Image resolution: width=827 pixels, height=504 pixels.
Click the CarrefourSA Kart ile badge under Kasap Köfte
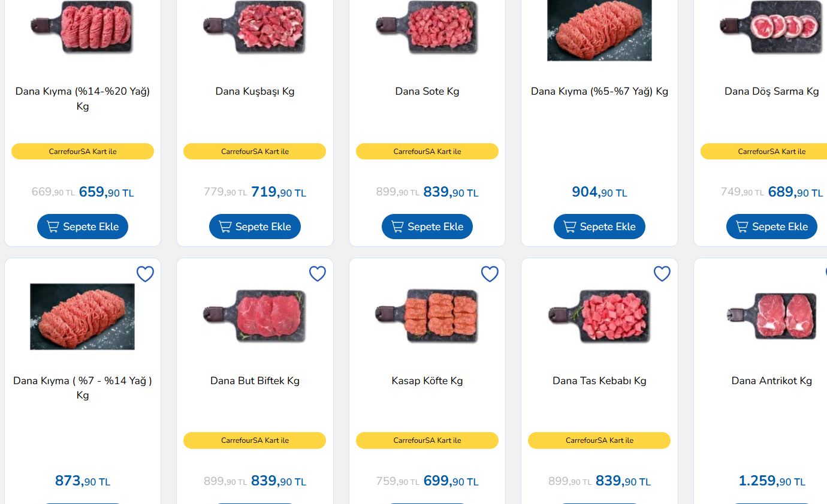pos(427,440)
